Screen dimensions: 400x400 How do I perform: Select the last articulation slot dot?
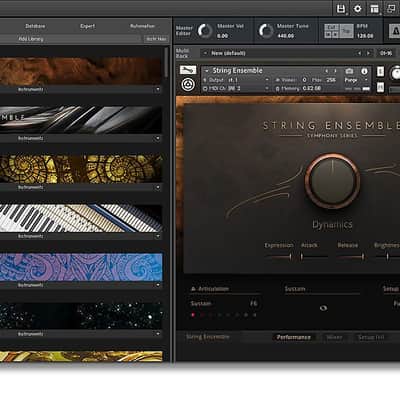pyautogui.click(x=255, y=315)
